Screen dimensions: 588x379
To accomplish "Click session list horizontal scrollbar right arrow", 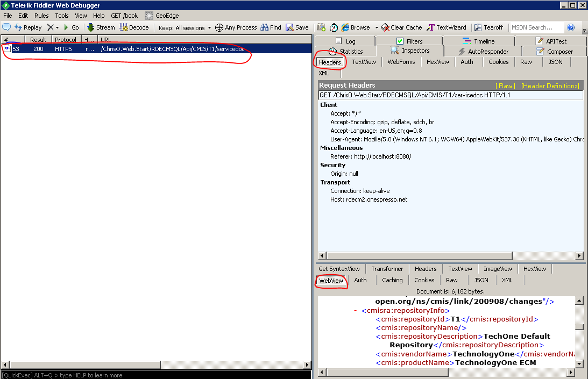I will (307, 364).
